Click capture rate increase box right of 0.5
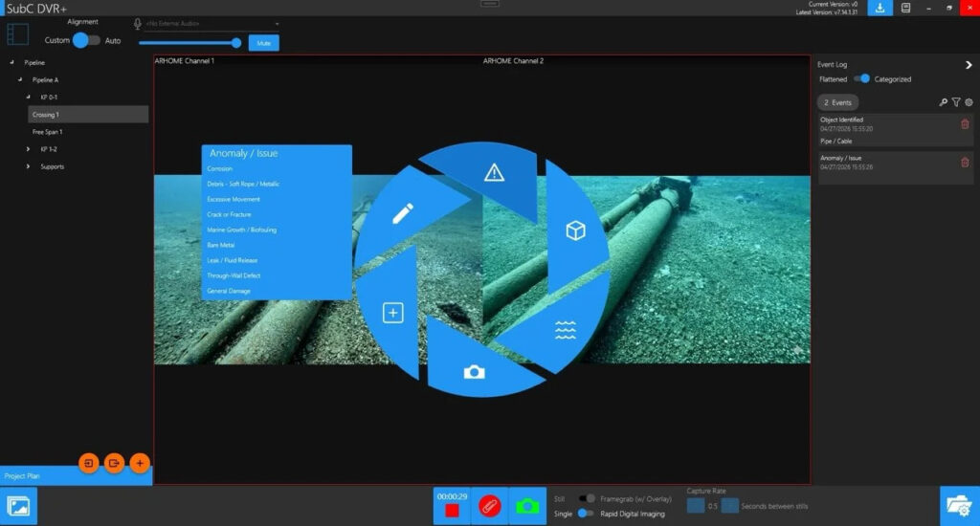 [730, 505]
